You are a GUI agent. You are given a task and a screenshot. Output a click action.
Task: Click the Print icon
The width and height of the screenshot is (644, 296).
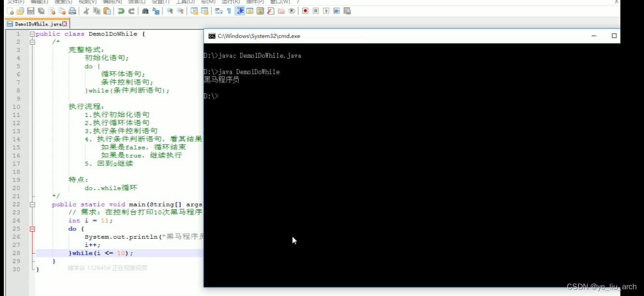point(72,11)
